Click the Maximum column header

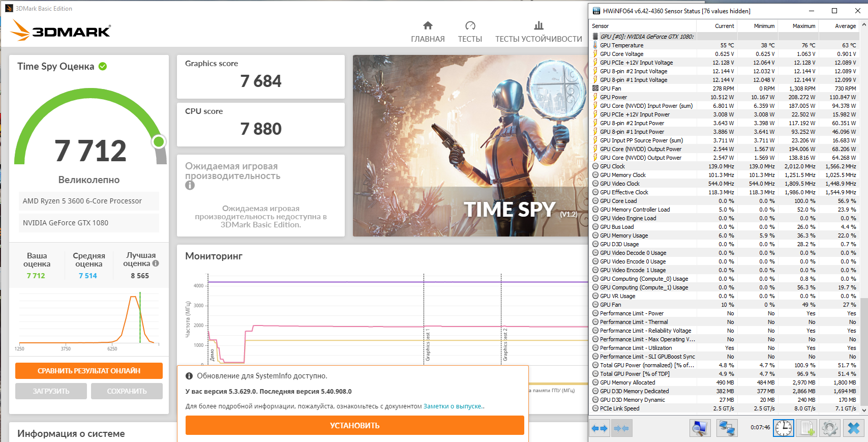tap(797, 26)
